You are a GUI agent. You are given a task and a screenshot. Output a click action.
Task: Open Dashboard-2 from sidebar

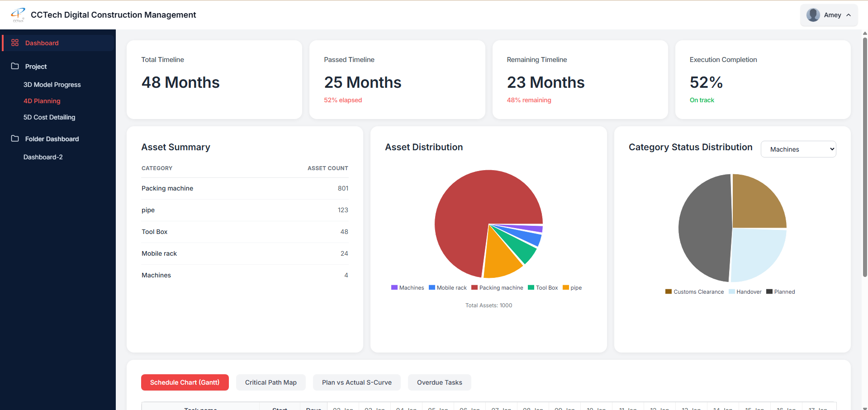[x=43, y=157]
